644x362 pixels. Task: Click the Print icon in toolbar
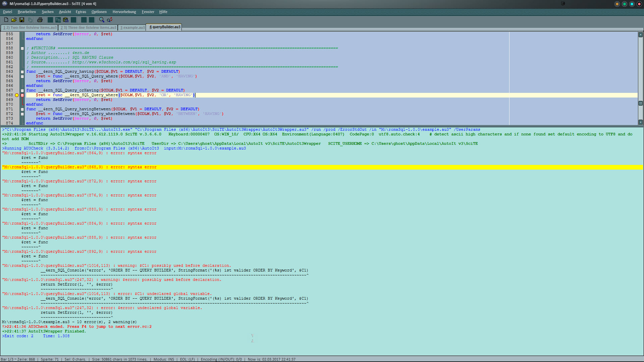pos(40,20)
